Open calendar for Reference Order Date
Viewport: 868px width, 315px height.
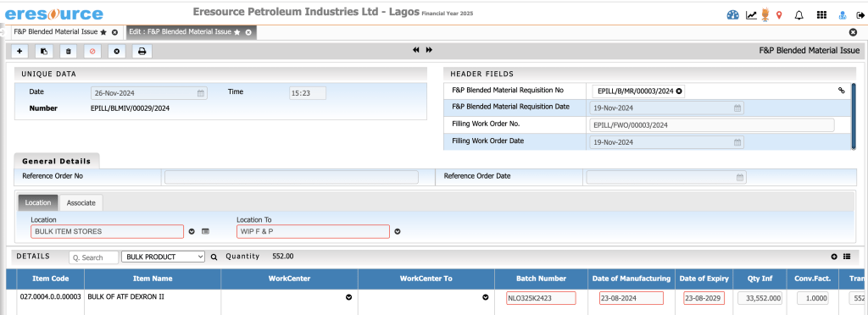coord(740,177)
